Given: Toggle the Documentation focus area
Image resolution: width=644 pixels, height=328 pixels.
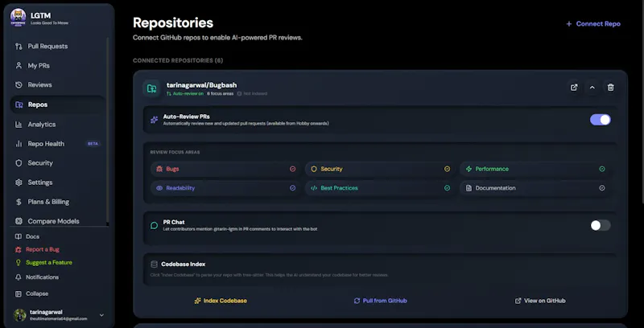Looking at the screenshot, I should click(x=535, y=188).
